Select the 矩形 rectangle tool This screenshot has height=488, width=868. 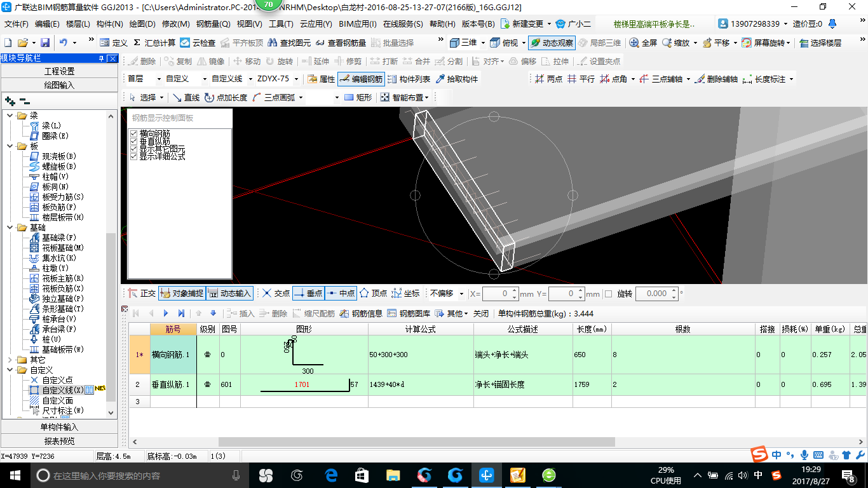(x=358, y=97)
